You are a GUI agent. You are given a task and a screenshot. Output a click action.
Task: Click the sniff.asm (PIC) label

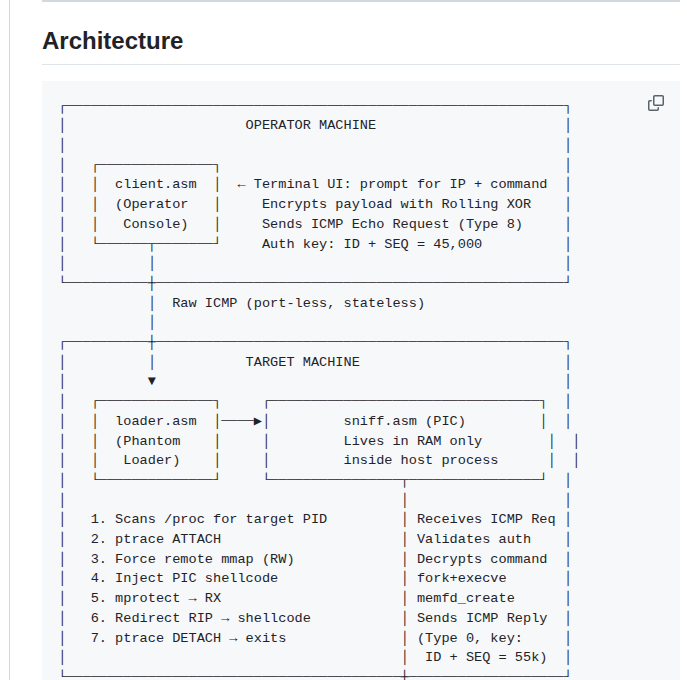404,421
